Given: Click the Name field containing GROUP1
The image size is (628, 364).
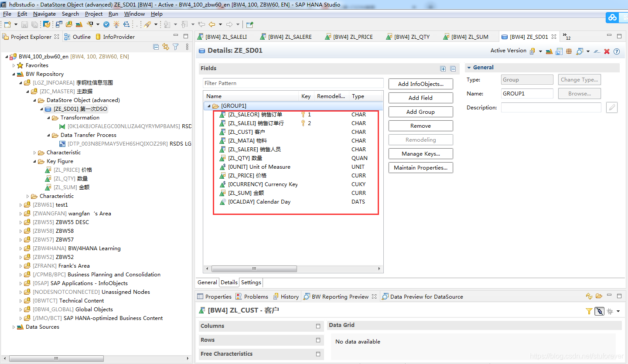Looking at the screenshot, I should [x=527, y=93].
